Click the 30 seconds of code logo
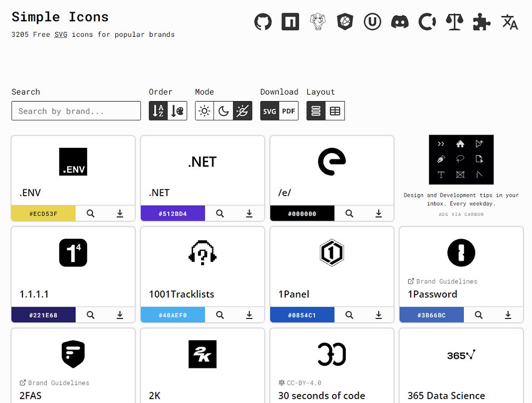Screen dimensions: 532x403 [x=332, y=354]
